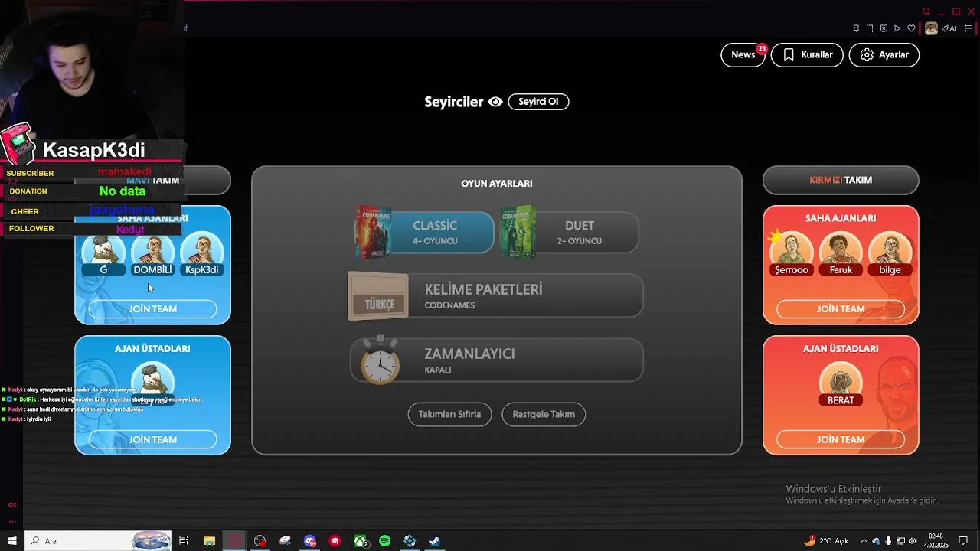Click the browser search magnifier icon
Viewport: 980px width, 551px height.
click(926, 11)
